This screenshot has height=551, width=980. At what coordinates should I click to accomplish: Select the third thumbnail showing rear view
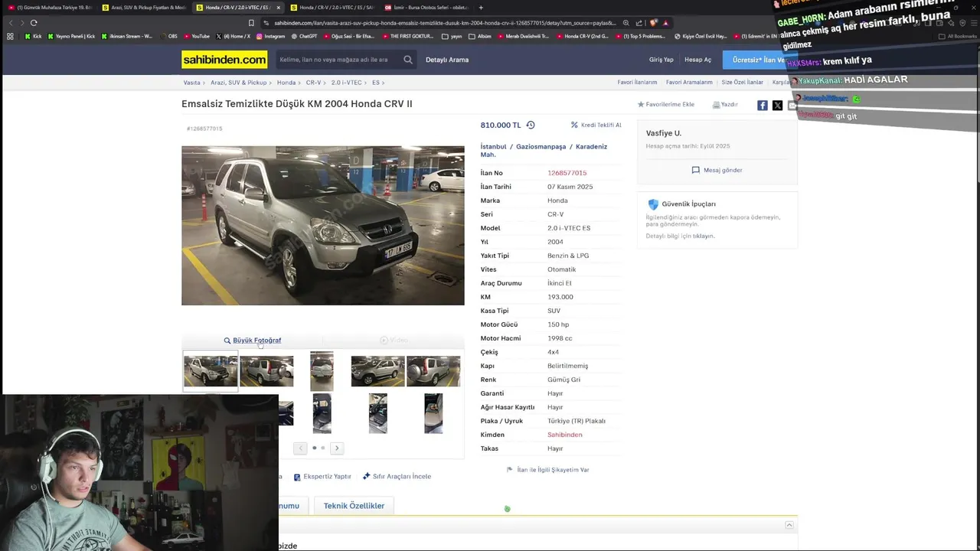click(x=322, y=371)
